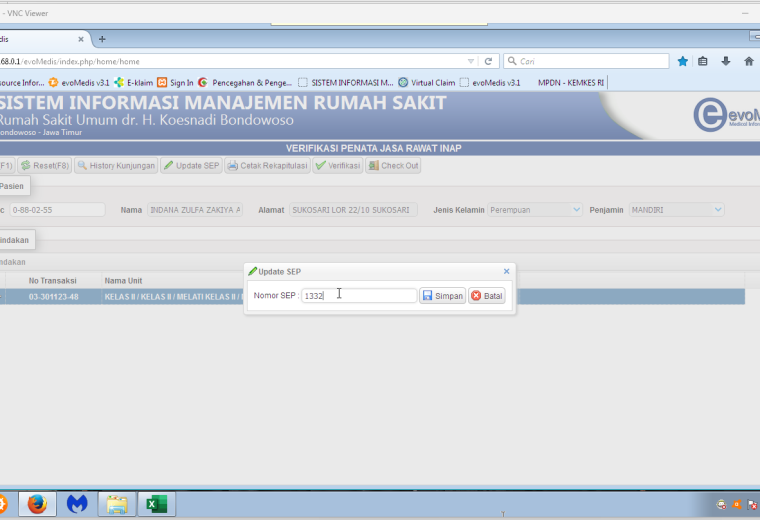This screenshot has width=760, height=520.
Task: Click the Check Out toolbar button
Action: pyautogui.click(x=393, y=166)
